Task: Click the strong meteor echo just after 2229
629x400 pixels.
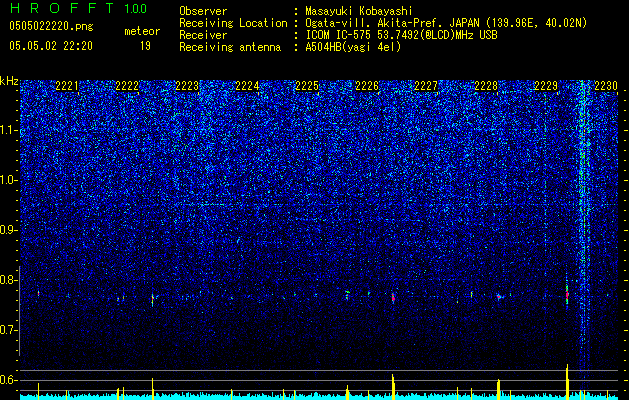Action: (x=567, y=294)
